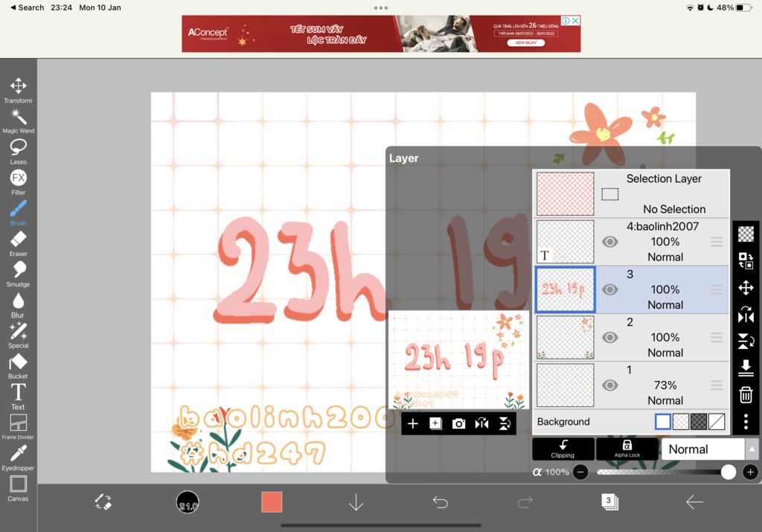Select the Smudge tool

[x=18, y=274]
